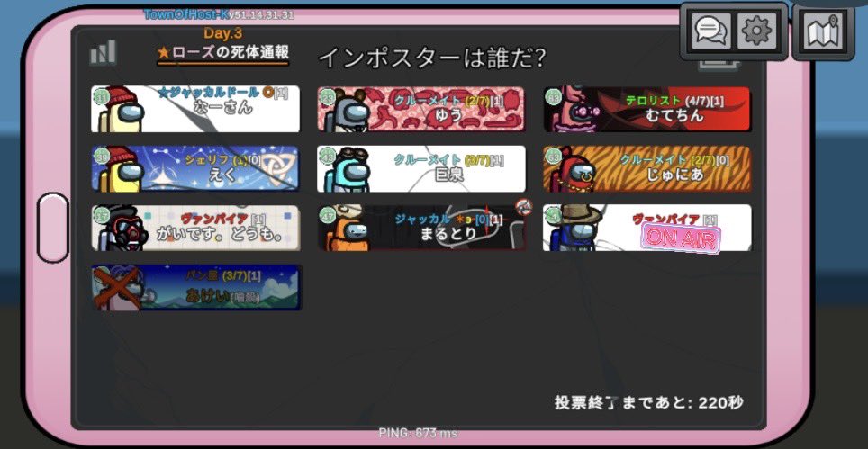Click じゅにあ's red crewmate avatar with nose ring
The width and height of the screenshot is (868, 449).
pyautogui.click(x=574, y=170)
